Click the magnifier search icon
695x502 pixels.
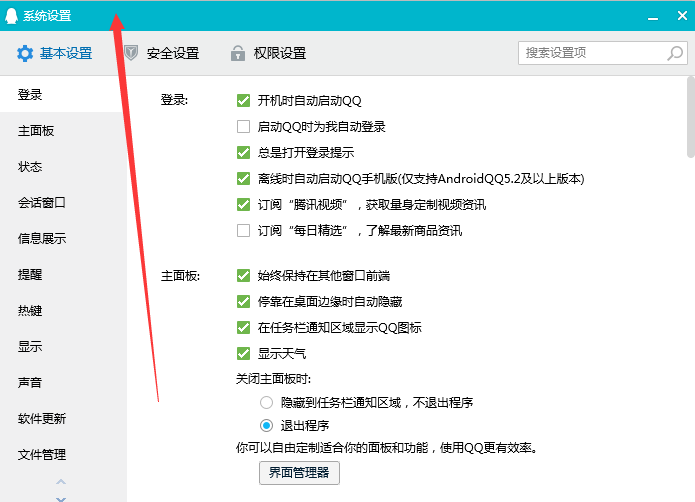(x=675, y=53)
